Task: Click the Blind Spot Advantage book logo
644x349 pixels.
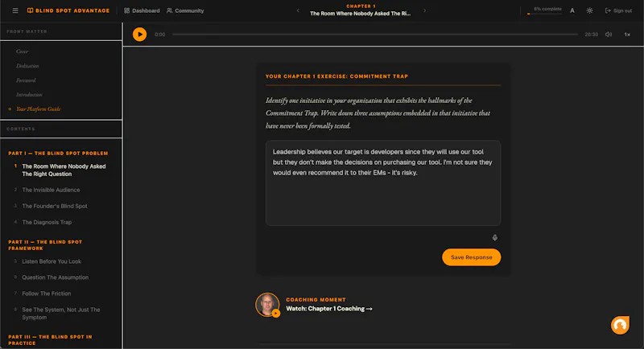Action: click(68, 10)
